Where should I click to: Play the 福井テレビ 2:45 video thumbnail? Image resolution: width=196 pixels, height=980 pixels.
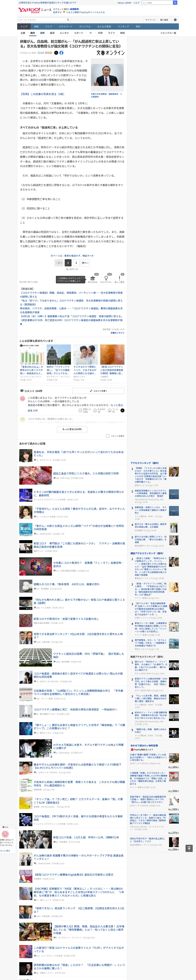[x=26, y=547]
